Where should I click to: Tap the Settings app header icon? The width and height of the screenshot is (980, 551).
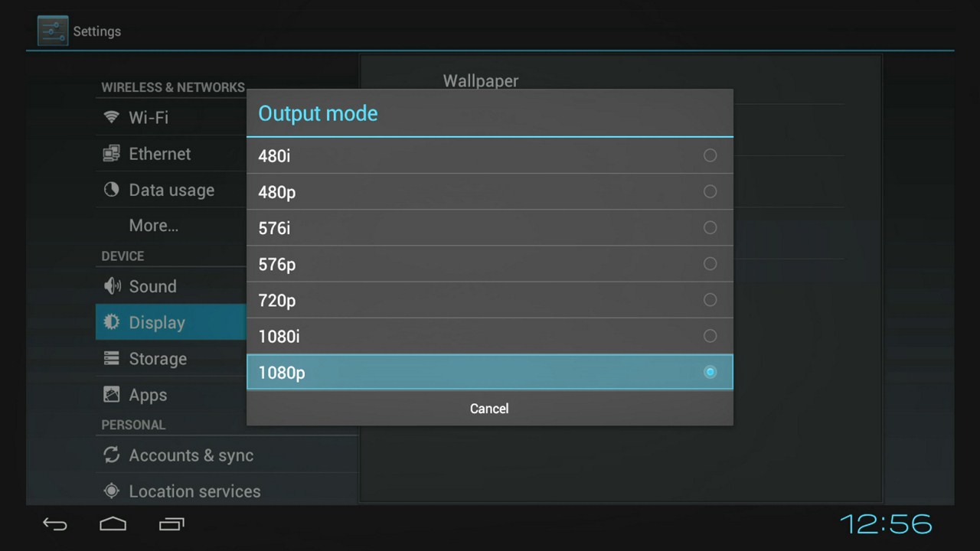tap(53, 31)
